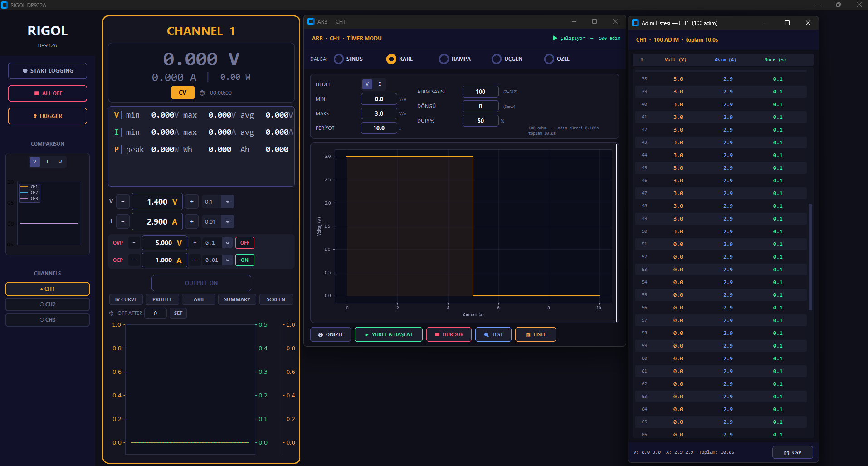Click YÜKLE & BAŞLAT to load and start

[388, 334]
